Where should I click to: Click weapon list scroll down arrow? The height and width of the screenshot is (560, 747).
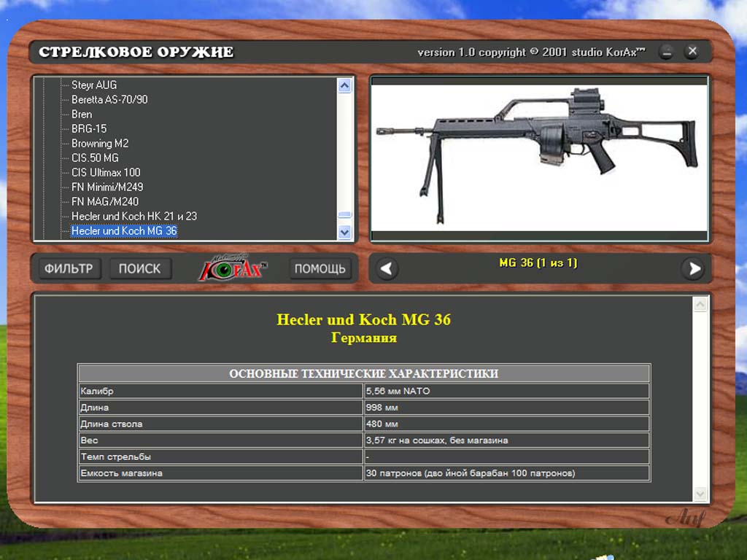pyautogui.click(x=344, y=233)
